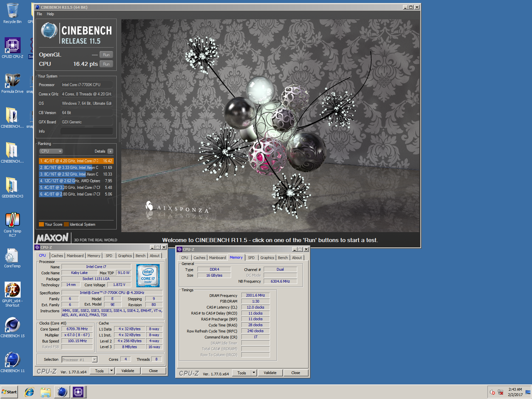The height and width of the screenshot is (399, 532).
Task: Open the Recycle Bin desktop icon
Action: (12, 13)
